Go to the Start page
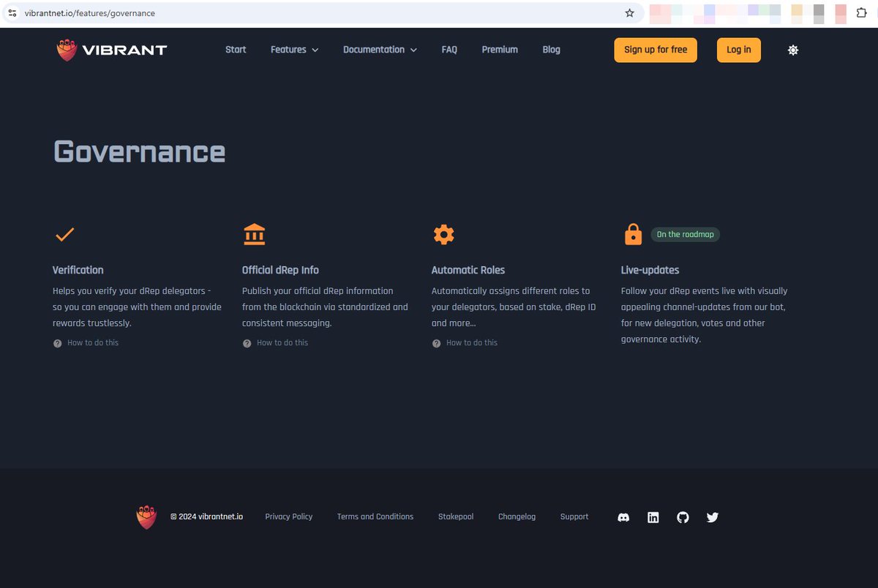The height and width of the screenshot is (588, 878). tap(236, 50)
